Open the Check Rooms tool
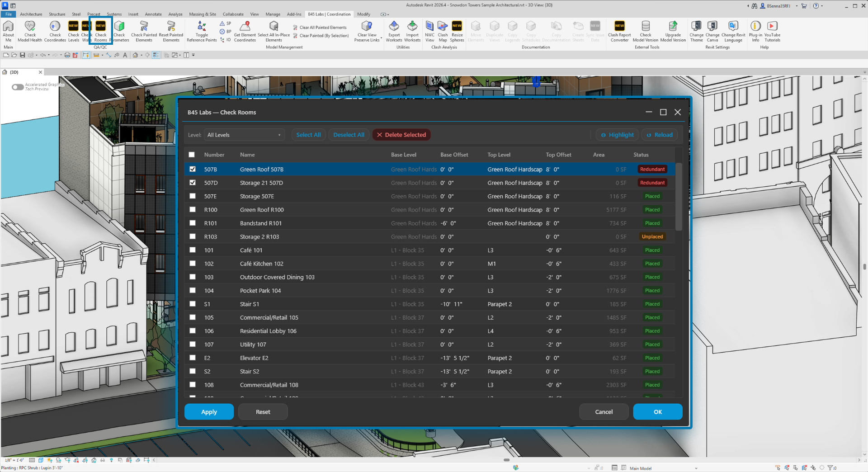The height and width of the screenshot is (472, 868). [100, 31]
